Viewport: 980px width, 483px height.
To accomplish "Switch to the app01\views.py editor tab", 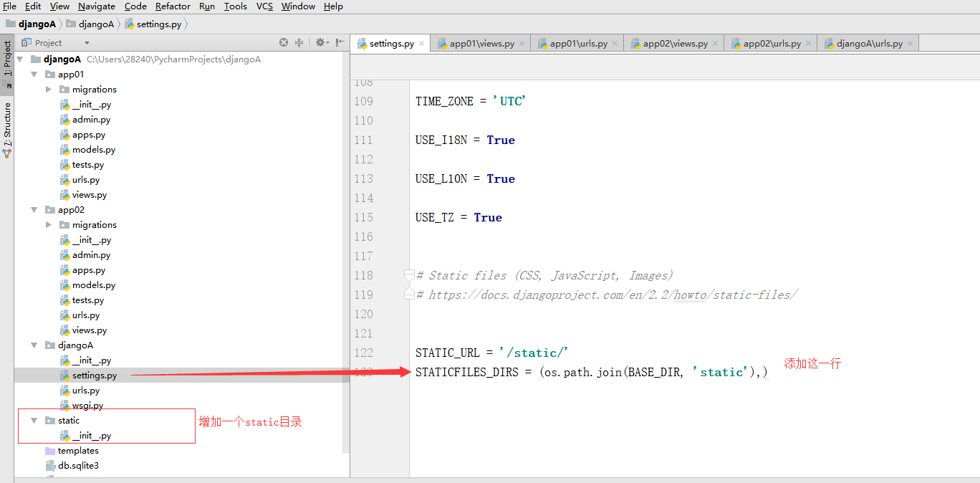I will [x=481, y=43].
